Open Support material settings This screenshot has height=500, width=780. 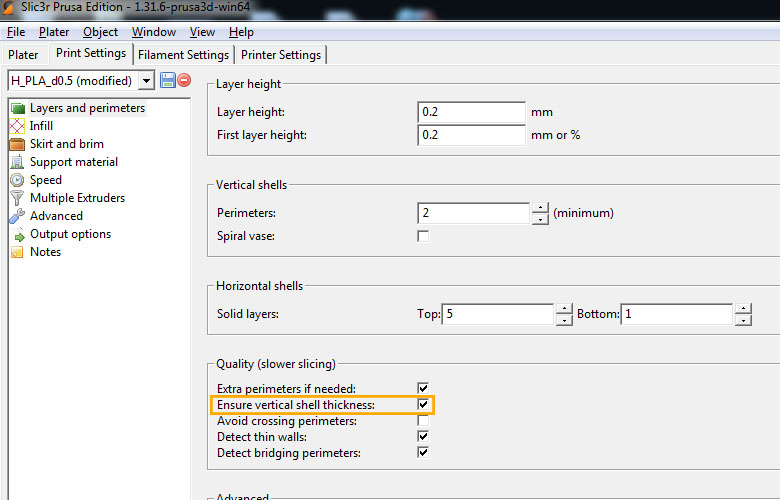[74, 162]
